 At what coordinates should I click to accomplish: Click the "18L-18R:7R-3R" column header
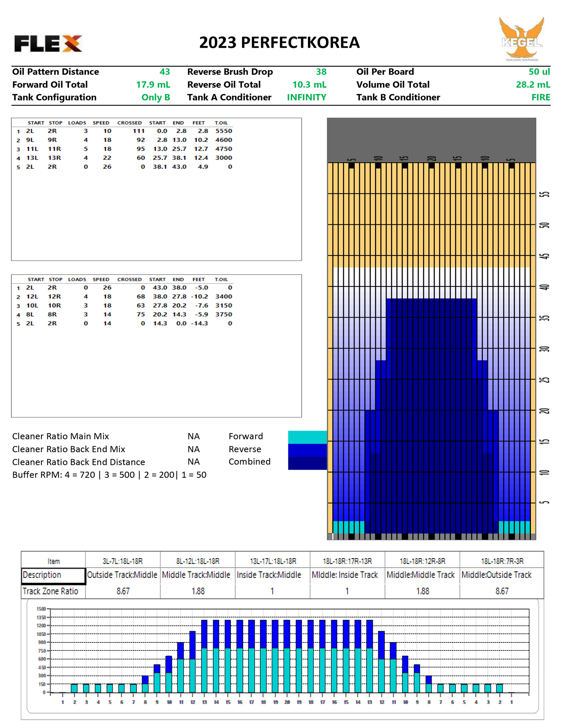[x=502, y=561]
